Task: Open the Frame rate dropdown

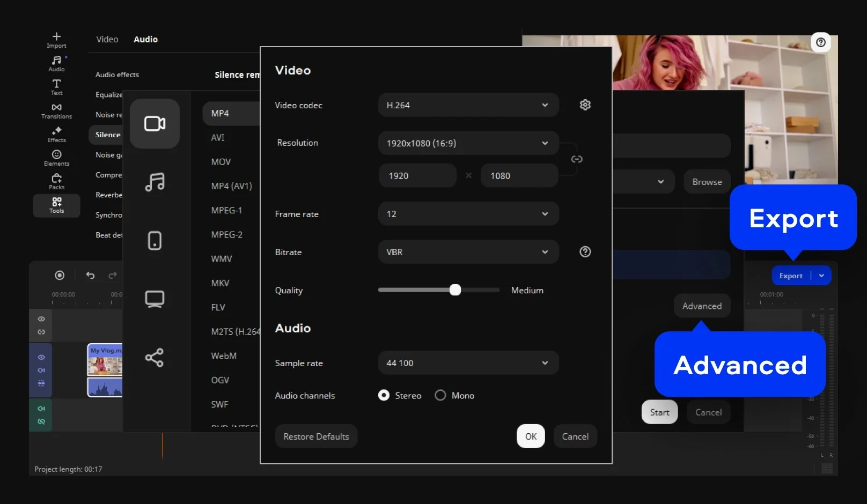Action: 468,214
